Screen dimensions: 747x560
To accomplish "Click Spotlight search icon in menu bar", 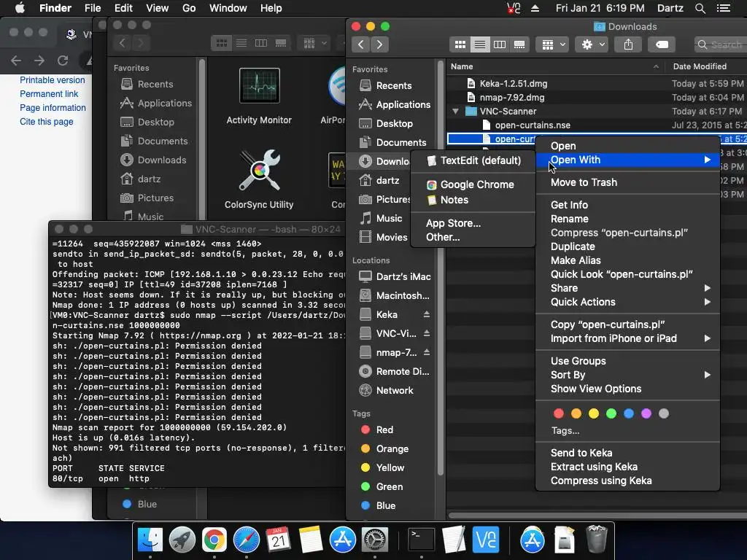I will (700, 8).
